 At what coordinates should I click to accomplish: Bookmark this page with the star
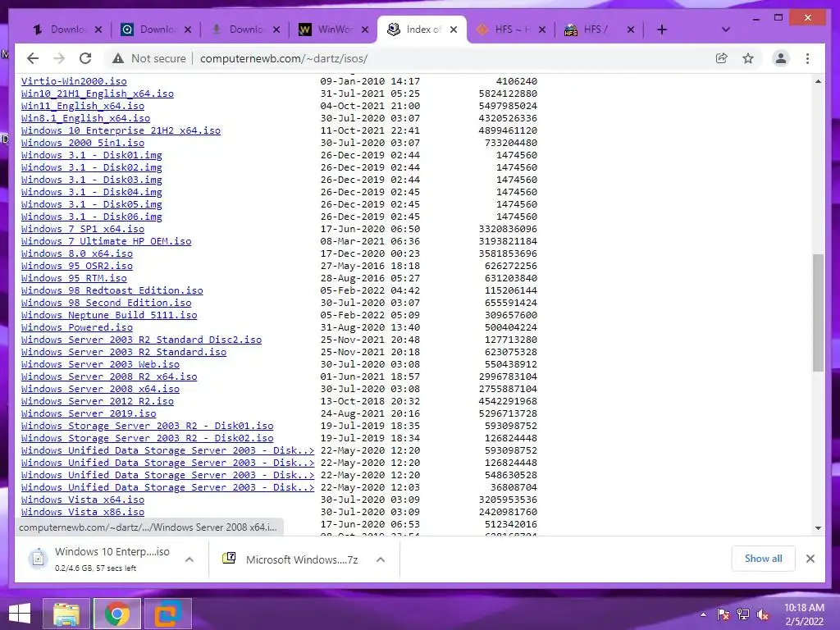(748, 58)
